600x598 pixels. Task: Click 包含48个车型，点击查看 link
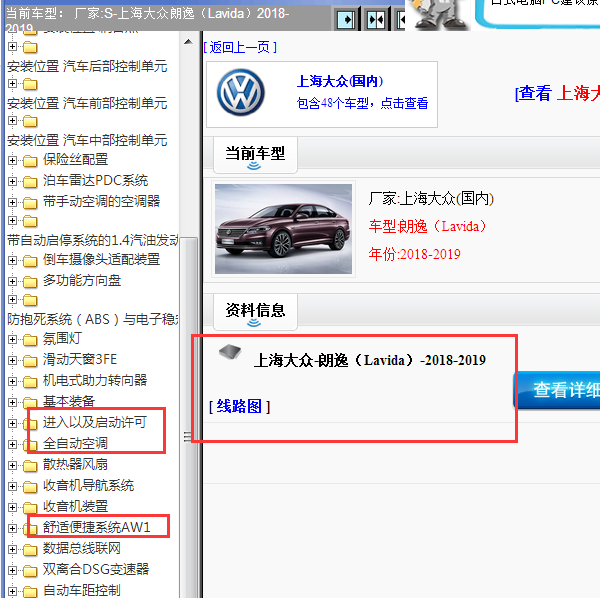(362, 103)
